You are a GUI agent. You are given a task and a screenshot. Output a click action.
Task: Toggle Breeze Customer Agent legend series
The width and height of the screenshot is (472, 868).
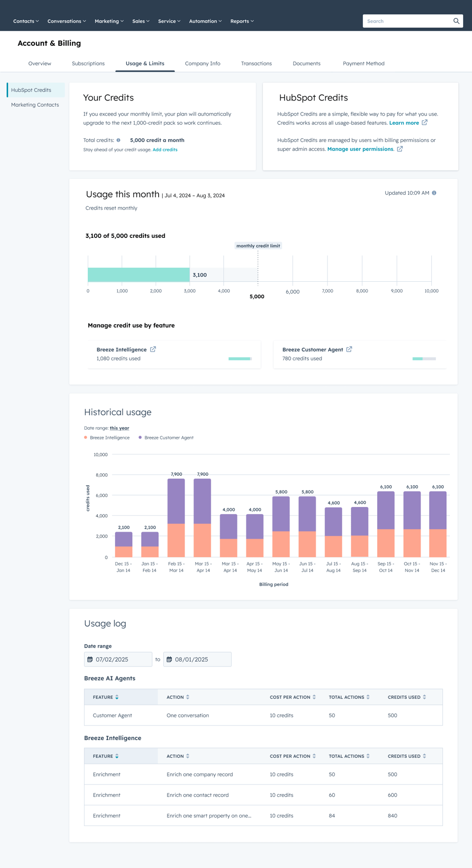tap(166, 438)
